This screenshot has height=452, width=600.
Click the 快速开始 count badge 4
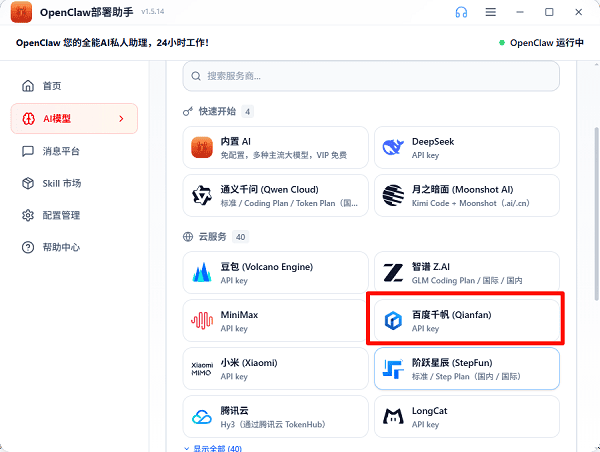(x=248, y=112)
